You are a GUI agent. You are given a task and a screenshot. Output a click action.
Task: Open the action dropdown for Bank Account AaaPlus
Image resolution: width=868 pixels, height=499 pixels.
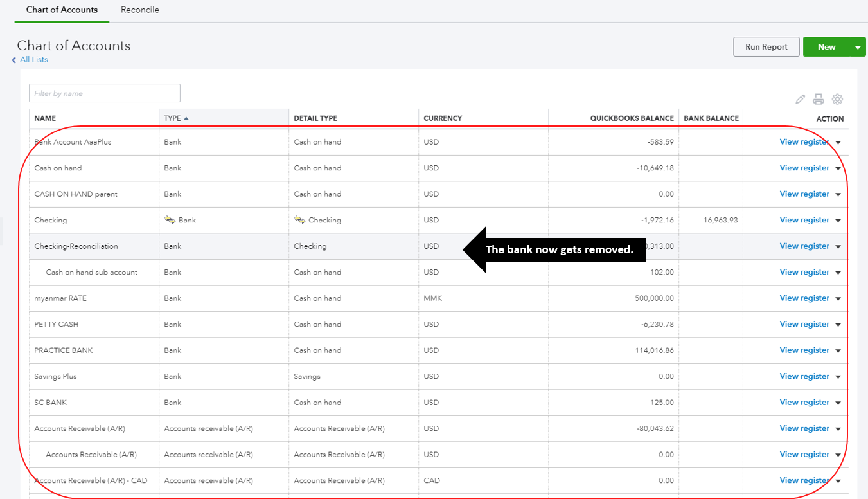[x=837, y=142]
